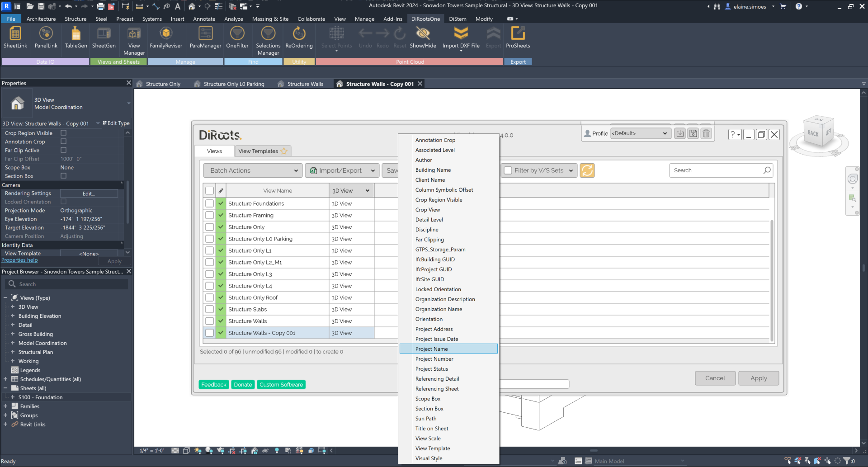Enable the Filter by V/S Sets checkbox

tap(508, 170)
